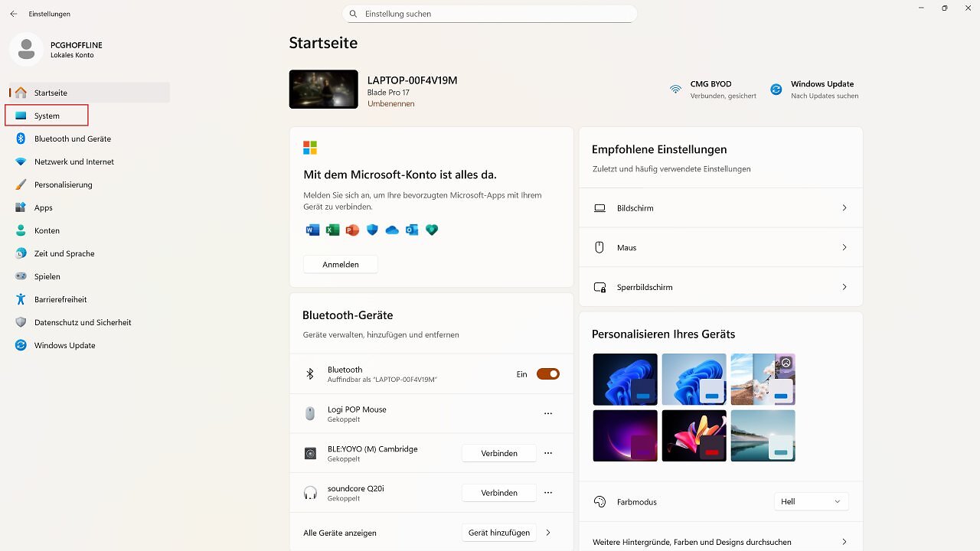The width and height of the screenshot is (980, 551).
Task: Click the CMG BYOD wifi status icon
Action: (x=675, y=90)
